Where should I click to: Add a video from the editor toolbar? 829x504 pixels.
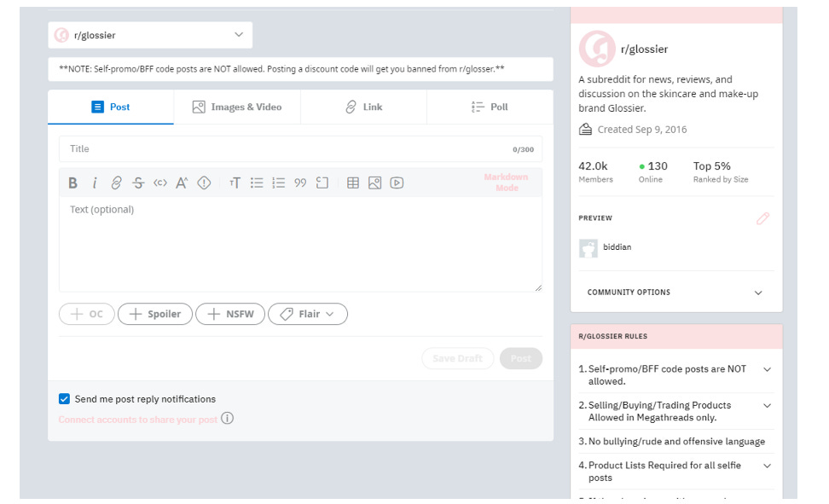(397, 183)
